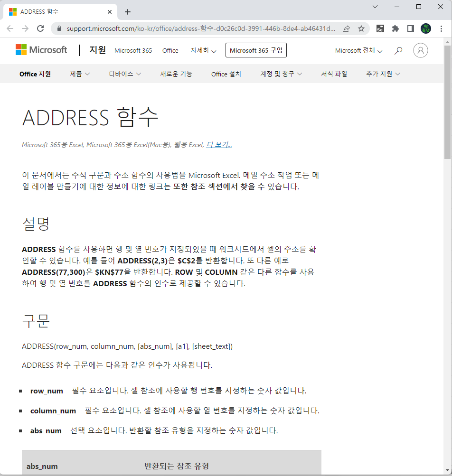The height and width of the screenshot is (476, 452).
Task: Share this page using the share icon
Action: (x=346, y=28)
